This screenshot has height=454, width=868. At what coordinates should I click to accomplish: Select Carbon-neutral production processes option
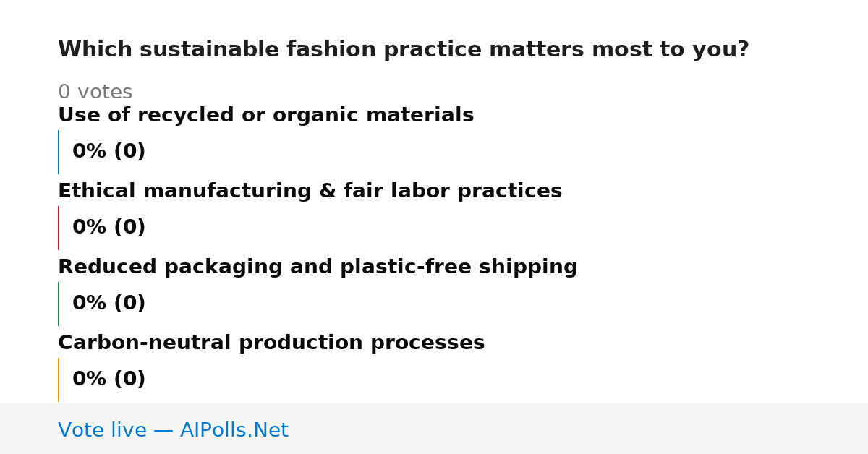[x=271, y=343]
